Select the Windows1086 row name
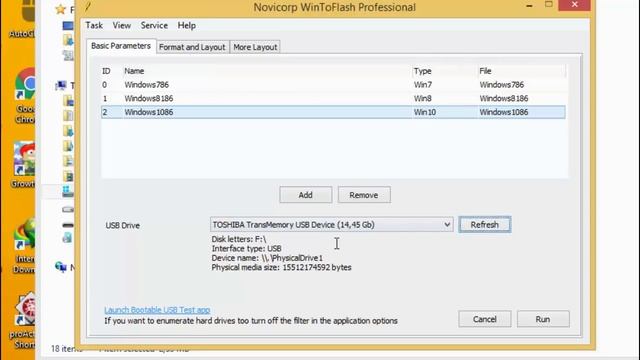 149,112
